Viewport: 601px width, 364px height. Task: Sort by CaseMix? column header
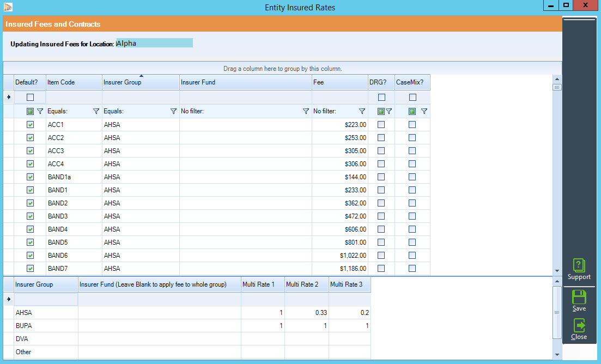[x=412, y=82]
